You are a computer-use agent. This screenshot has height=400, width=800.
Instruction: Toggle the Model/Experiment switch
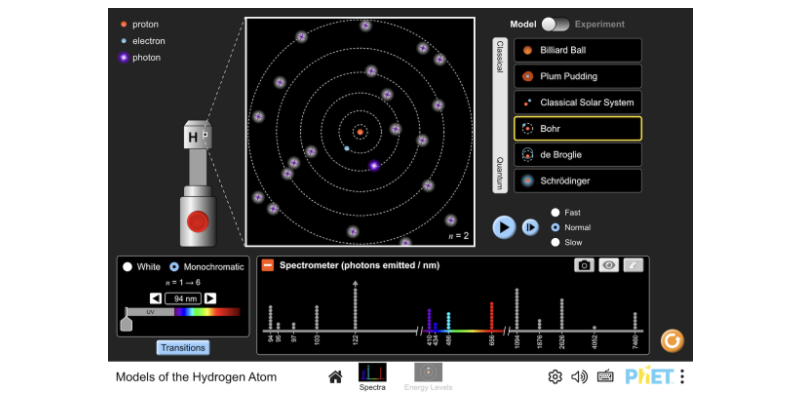pyautogui.click(x=556, y=24)
